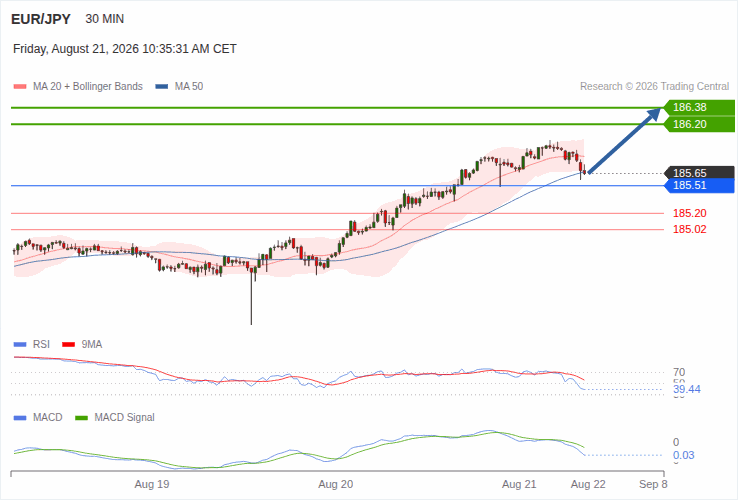Screen dimensions: 738x500
Task: Click the RSI legend blue swatch
Action: click(x=20, y=345)
